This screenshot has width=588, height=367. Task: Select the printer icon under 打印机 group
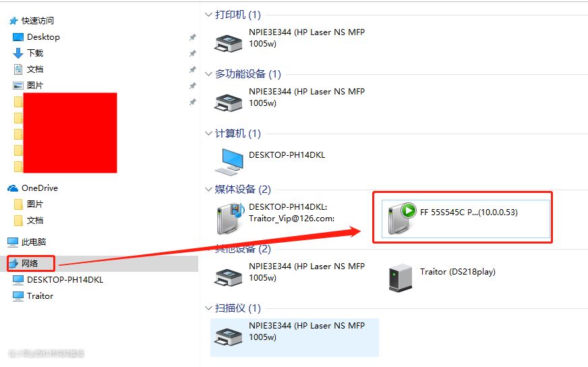click(x=228, y=43)
